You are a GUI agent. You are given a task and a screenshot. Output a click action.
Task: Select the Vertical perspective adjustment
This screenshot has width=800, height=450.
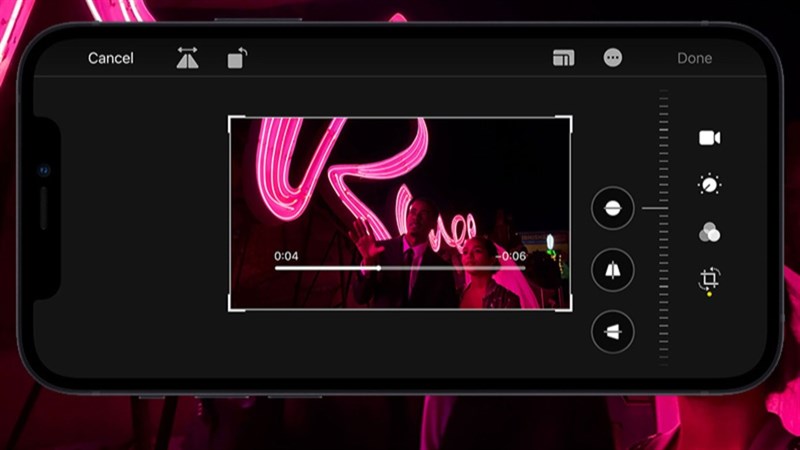(613, 270)
